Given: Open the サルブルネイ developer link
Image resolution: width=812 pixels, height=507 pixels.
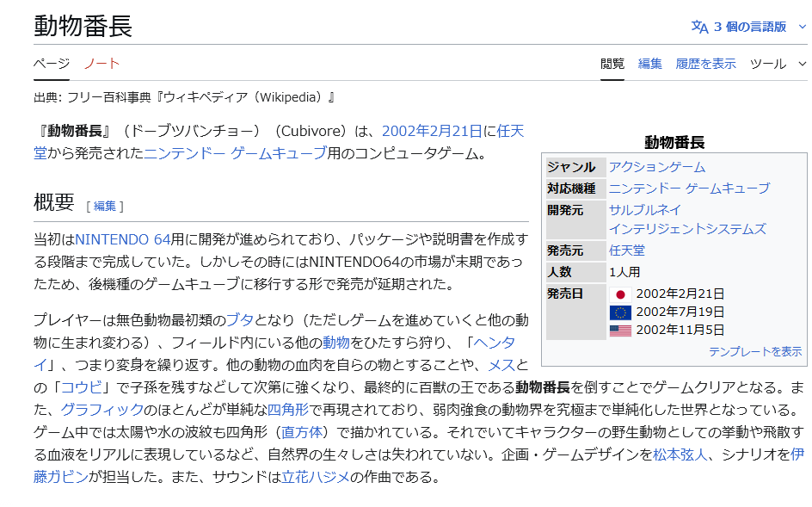Looking at the screenshot, I should pos(644,210).
